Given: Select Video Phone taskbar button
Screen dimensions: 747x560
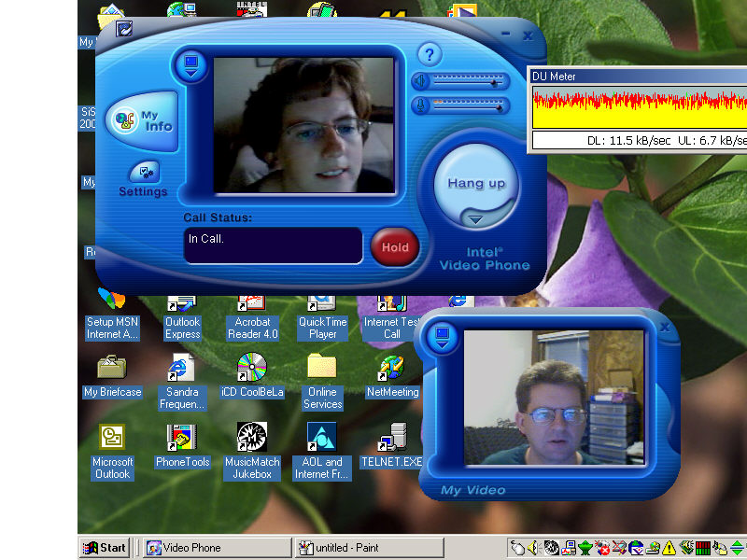Looking at the screenshot, I should pyautogui.click(x=217, y=548).
